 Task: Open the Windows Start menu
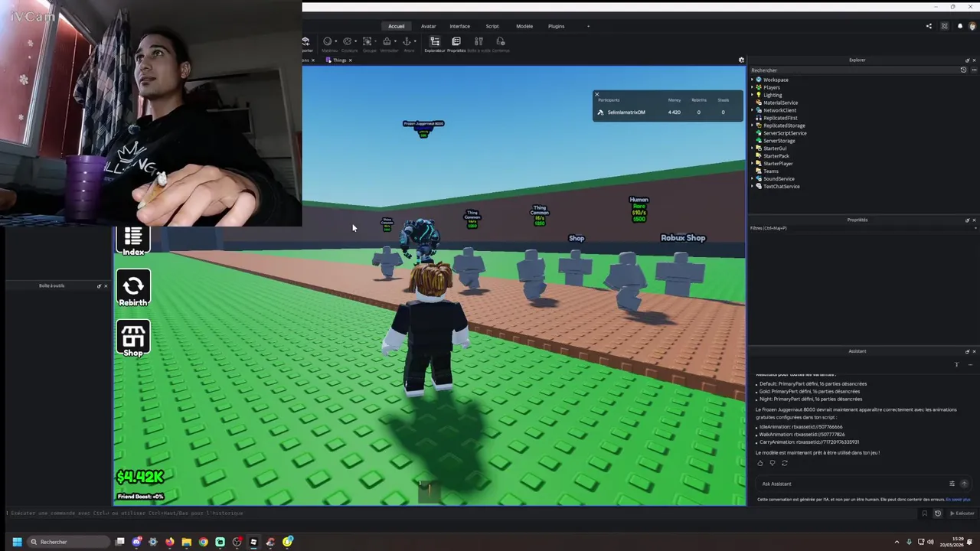point(17,542)
